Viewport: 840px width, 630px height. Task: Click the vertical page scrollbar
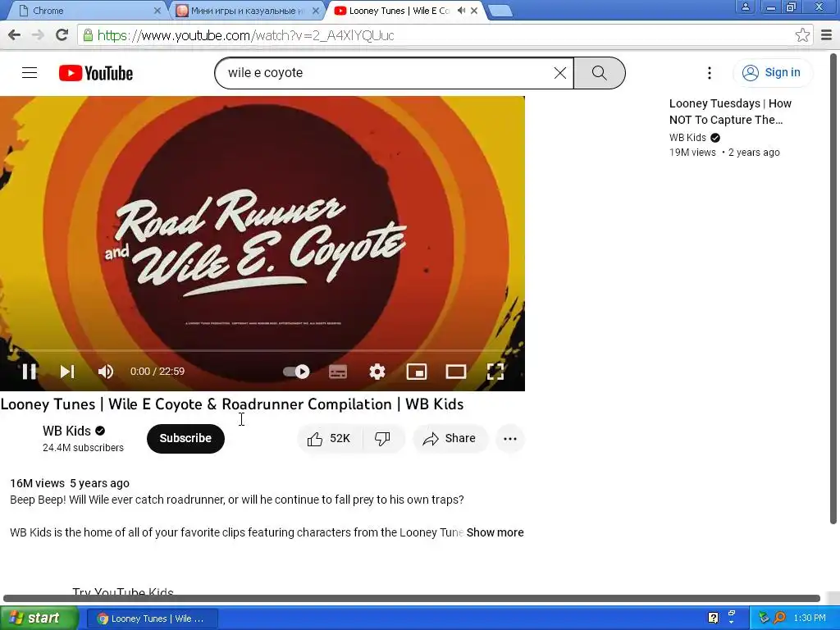tap(833, 289)
